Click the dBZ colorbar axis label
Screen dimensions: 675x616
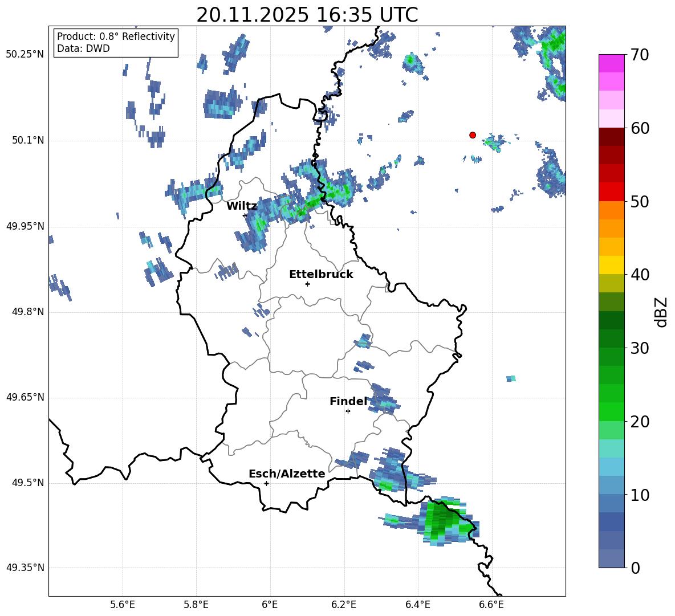pyautogui.click(x=661, y=312)
